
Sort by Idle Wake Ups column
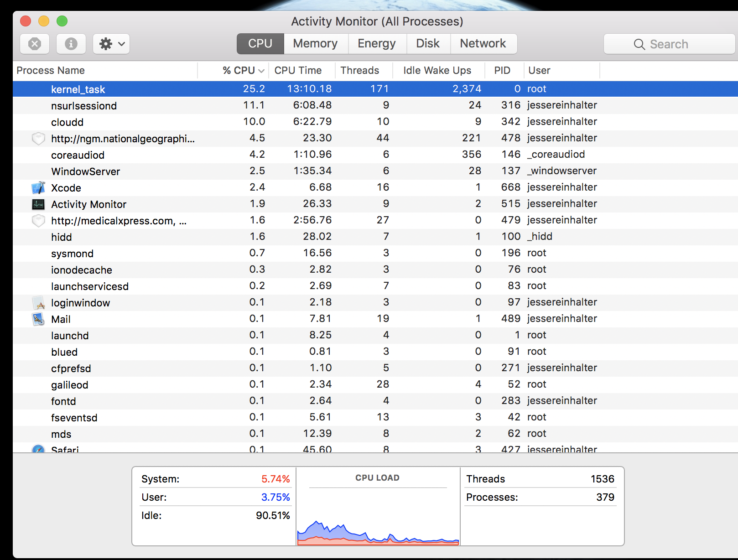click(438, 70)
